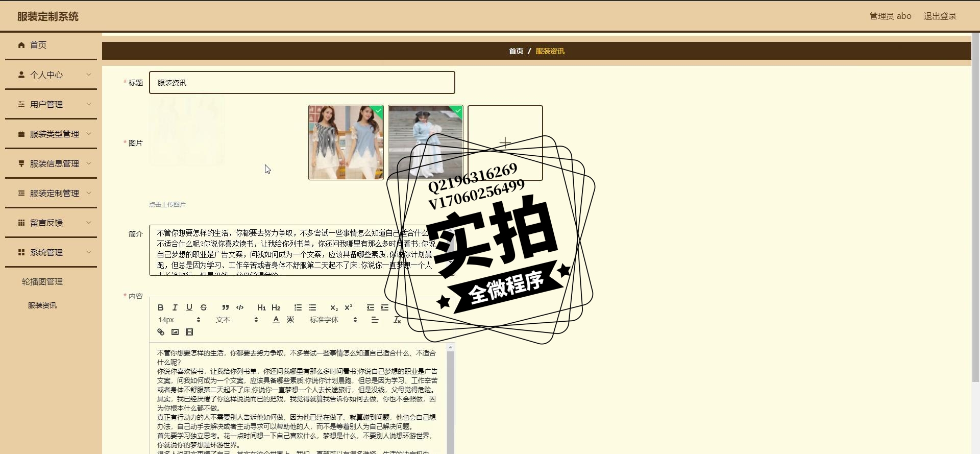The height and width of the screenshot is (454, 980).
Task: Click the plus to upload another image
Action: [505, 142]
